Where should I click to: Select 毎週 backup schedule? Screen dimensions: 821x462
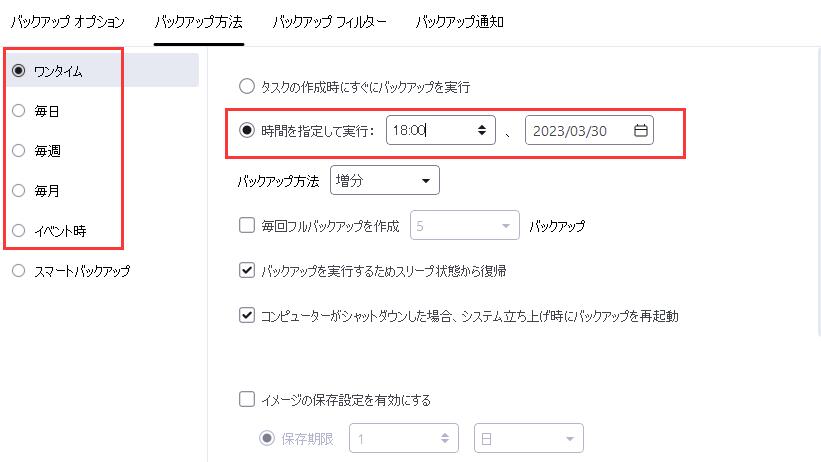point(18,151)
